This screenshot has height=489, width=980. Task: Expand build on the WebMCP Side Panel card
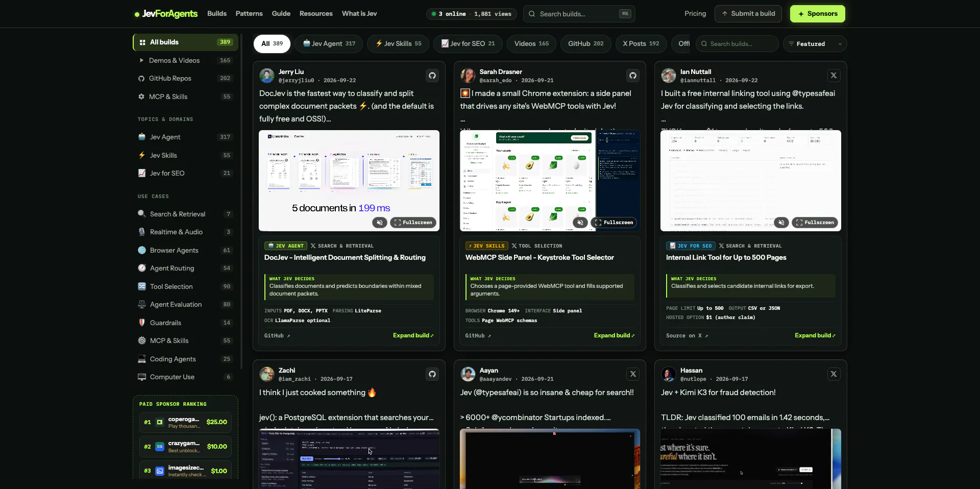click(x=614, y=335)
